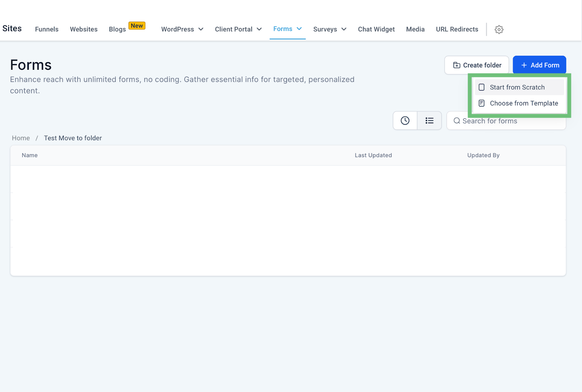Switch to the list view icon
582x392 pixels.
pos(429,121)
